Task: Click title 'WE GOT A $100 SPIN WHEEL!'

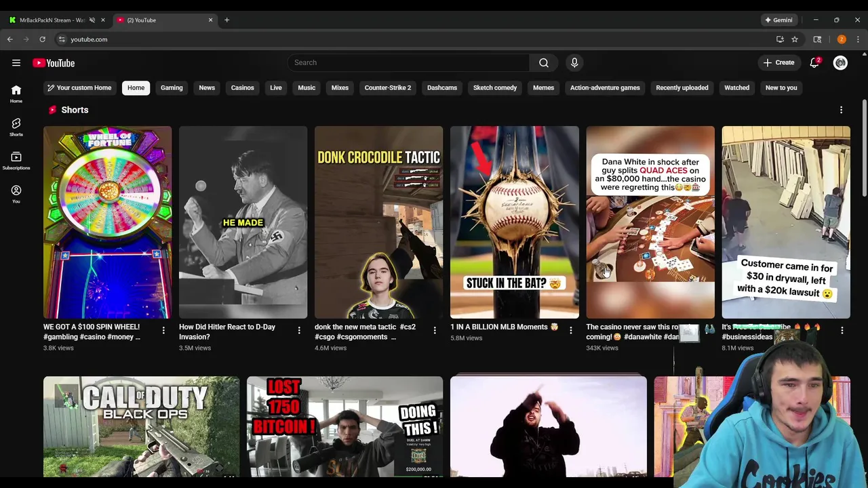Action: [92, 327]
